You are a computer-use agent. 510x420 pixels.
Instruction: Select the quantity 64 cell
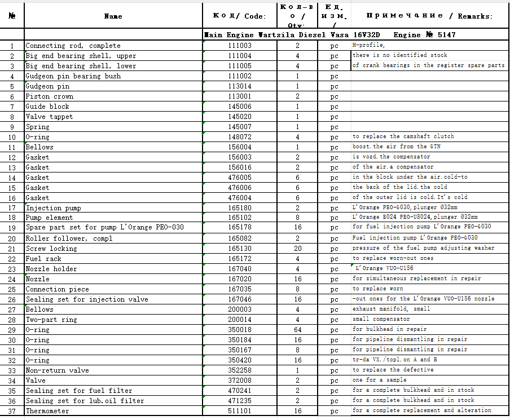(x=297, y=330)
